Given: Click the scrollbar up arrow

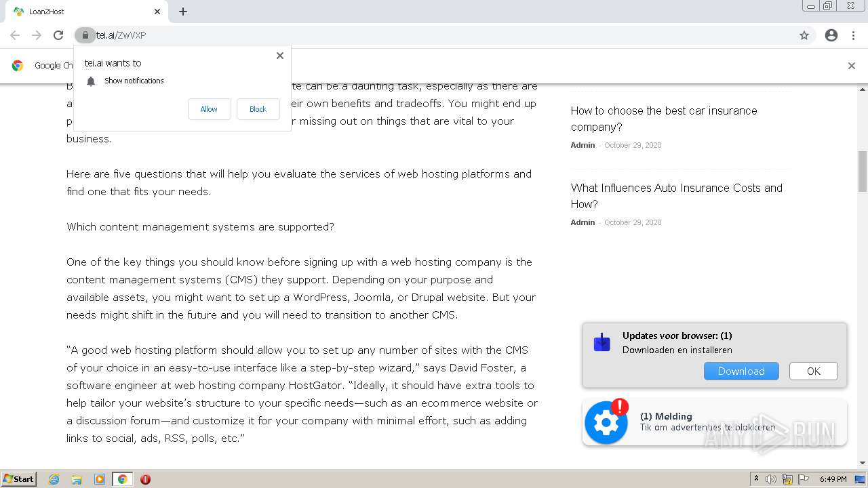Looking at the screenshot, I should pyautogui.click(x=863, y=89).
